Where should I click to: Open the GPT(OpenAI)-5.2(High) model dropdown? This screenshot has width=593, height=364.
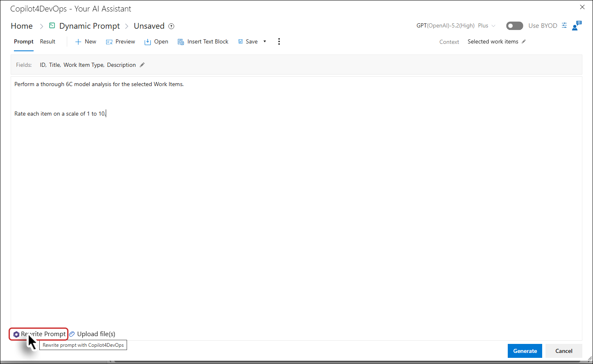(x=456, y=25)
